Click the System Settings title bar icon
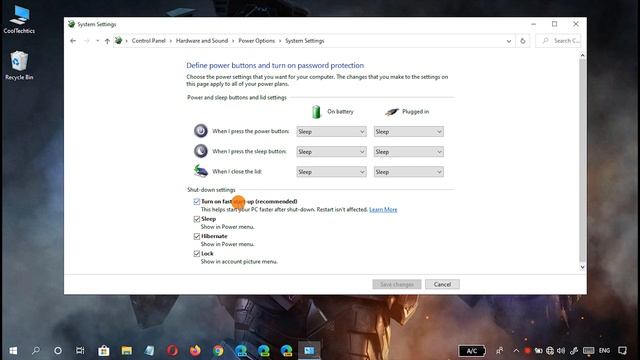 click(x=71, y=24)
